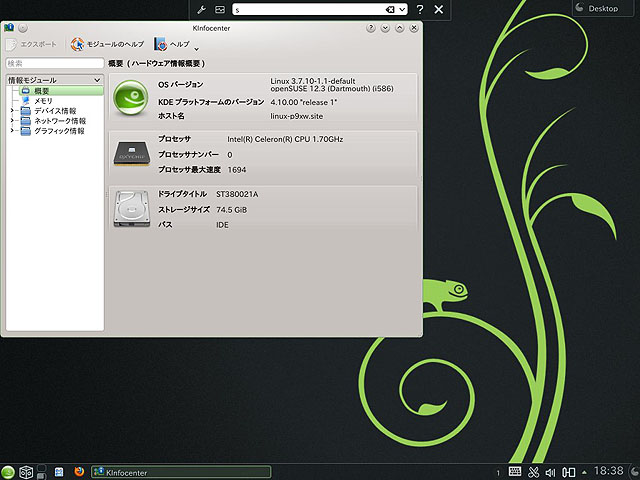This screenshot has height=480, width=640.
Task: Open the openSUSE application launcher
Action: [7, 472]
